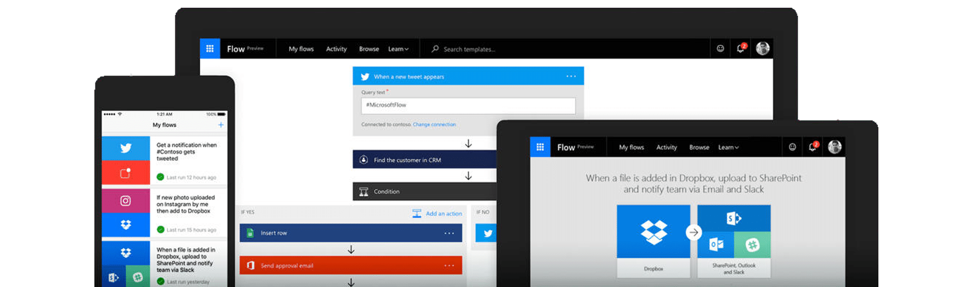Screen dimensions: 980x287
Task: Click the Flow logo in tablet header
Action: click(x=566, y=147)
